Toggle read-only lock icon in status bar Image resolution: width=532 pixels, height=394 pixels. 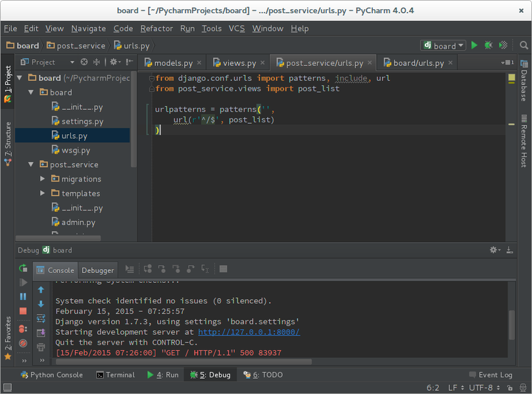510,387
